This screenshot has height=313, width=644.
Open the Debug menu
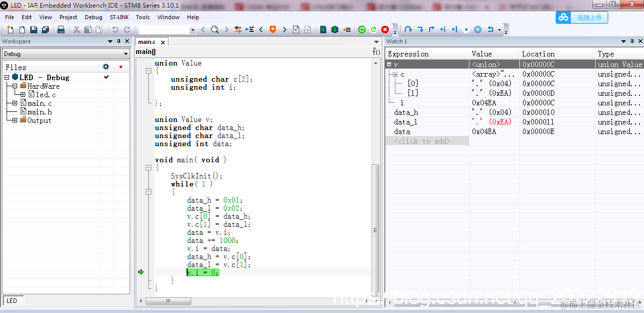(93, 17)
